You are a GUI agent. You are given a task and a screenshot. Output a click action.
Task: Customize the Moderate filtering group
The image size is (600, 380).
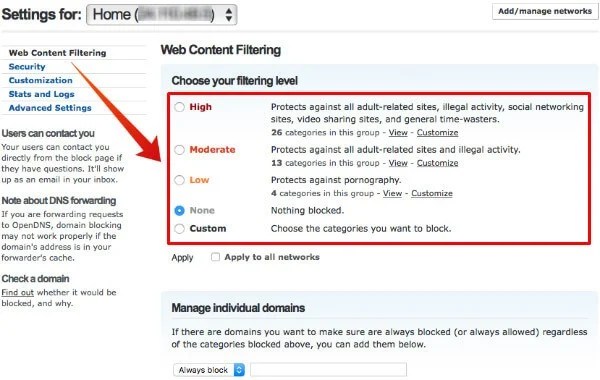437,163
